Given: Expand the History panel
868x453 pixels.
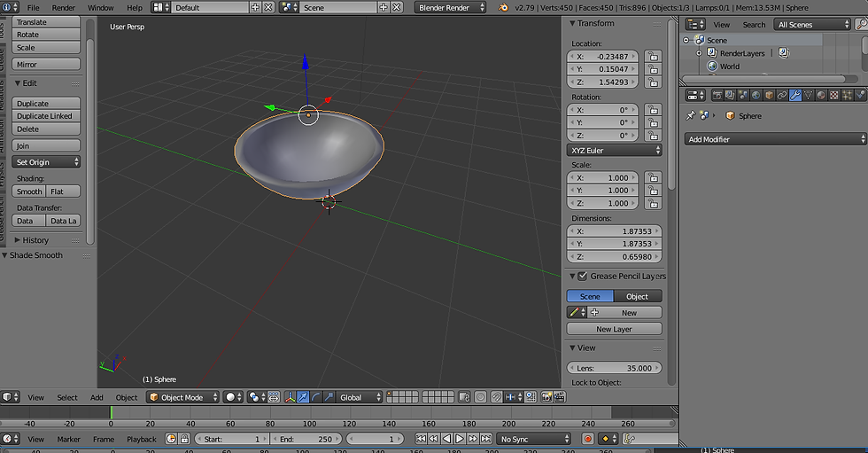Looking at the screenshot, I should [36, 240].
